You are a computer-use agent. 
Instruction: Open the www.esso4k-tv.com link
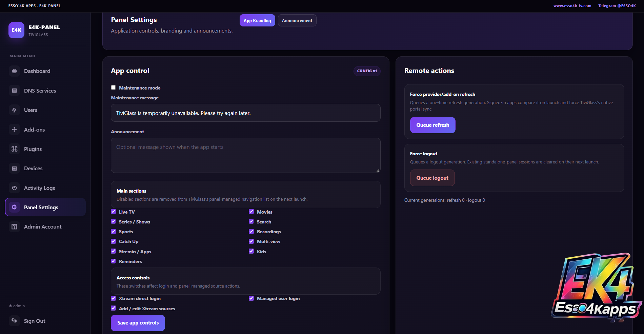pyautogui.click(x=572, y=6)
